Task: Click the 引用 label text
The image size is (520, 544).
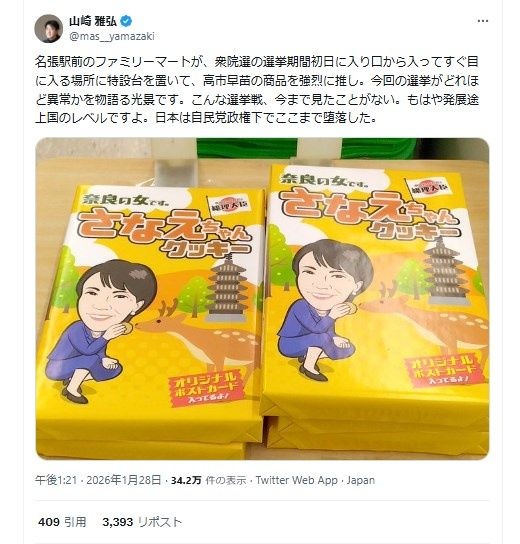Action: point(76,522)
